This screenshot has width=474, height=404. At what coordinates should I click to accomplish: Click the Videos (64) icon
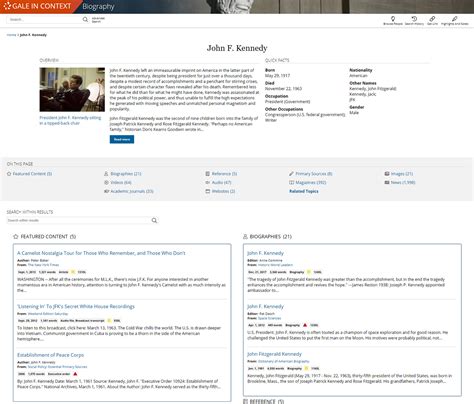106,182
